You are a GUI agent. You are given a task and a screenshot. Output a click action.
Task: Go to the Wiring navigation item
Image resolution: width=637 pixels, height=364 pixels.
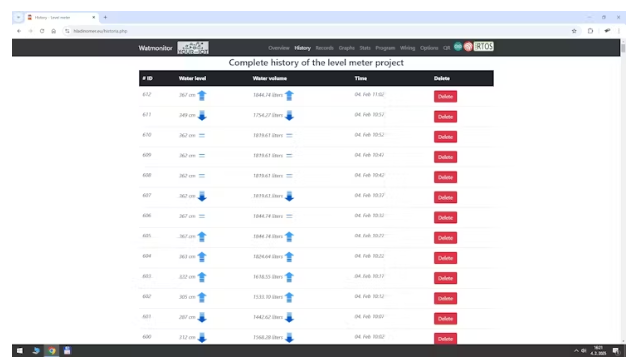(x=407, y=48)
